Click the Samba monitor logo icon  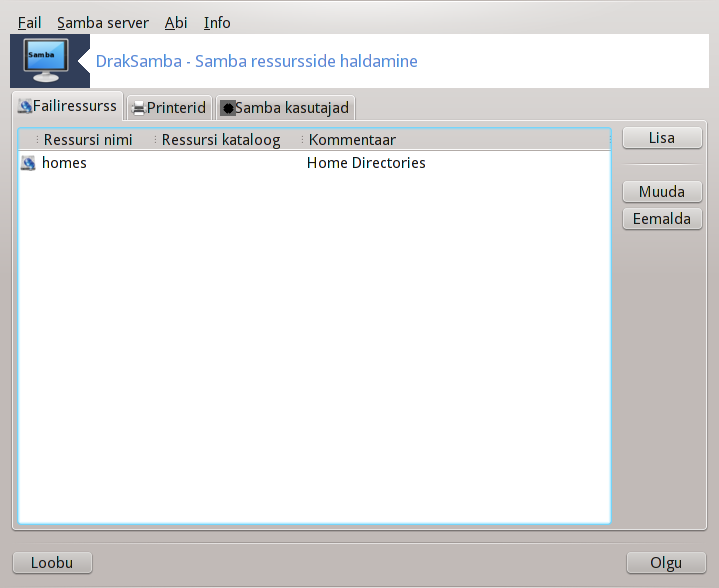pyautogui.click(x=46, y=61)
